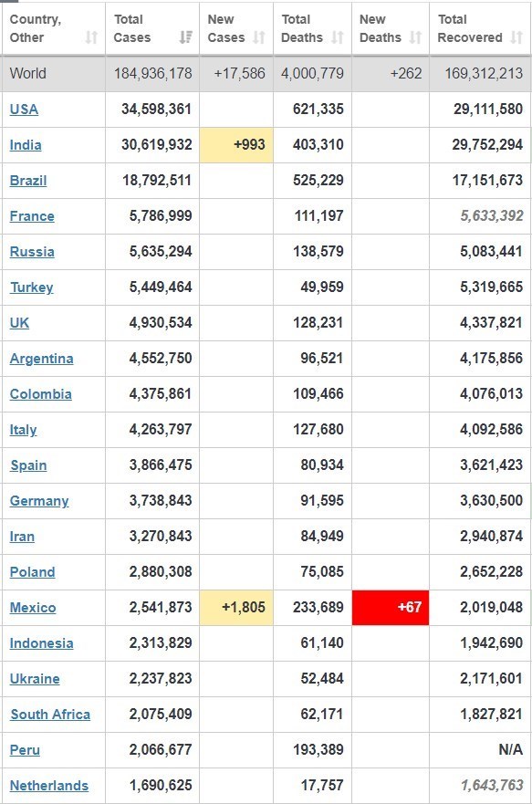532x804 pixels.
Task: Open the Indonesia country page
Action: [x=41, y=643]
